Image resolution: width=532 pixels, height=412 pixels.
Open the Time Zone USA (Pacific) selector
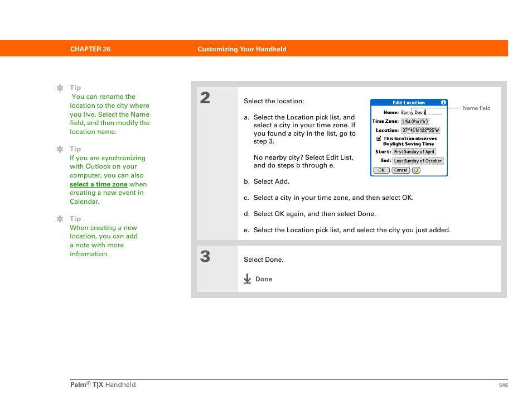(415, 121)
